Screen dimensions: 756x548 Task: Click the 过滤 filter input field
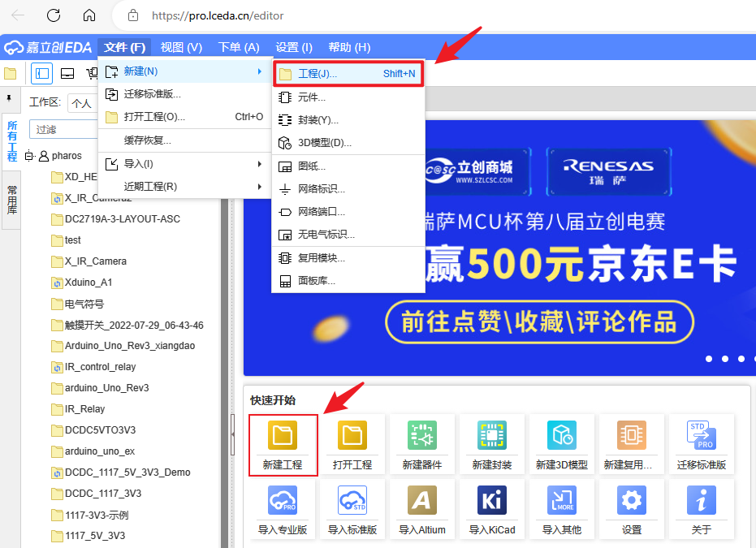63,130
